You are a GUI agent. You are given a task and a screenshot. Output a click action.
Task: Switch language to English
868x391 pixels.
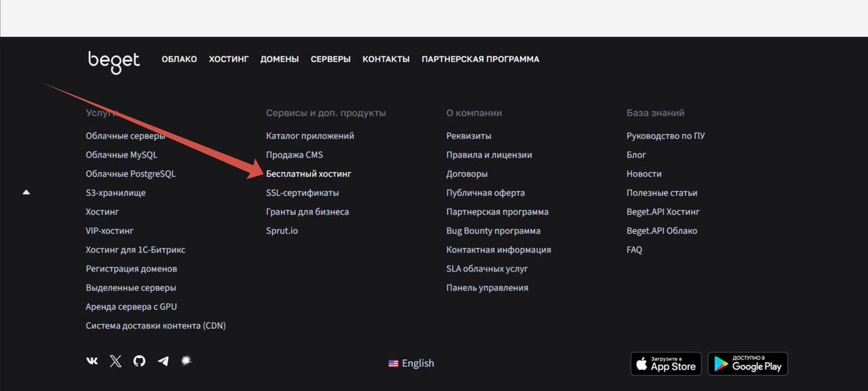pyautogui.click(x=418, y=364)
